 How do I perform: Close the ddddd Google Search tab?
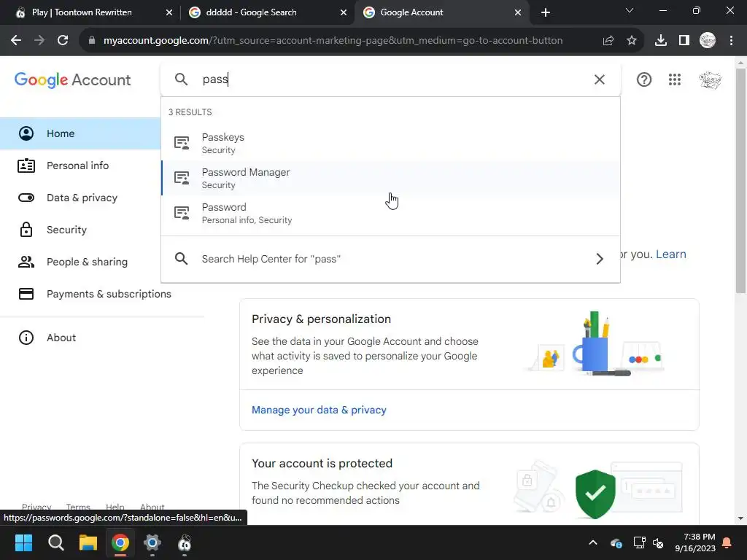pyautogui.click(x=344, y=12)
